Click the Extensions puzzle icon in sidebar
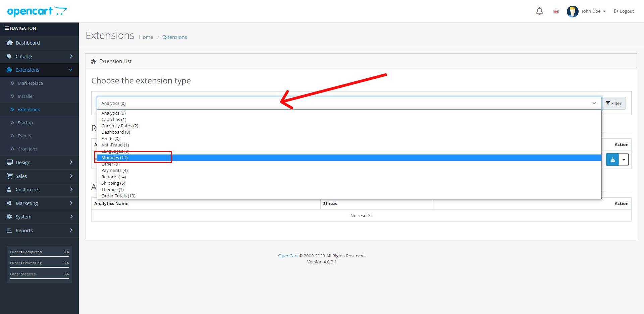The width and height of the screenshot is (644, 314). click(x=9, y=70)
